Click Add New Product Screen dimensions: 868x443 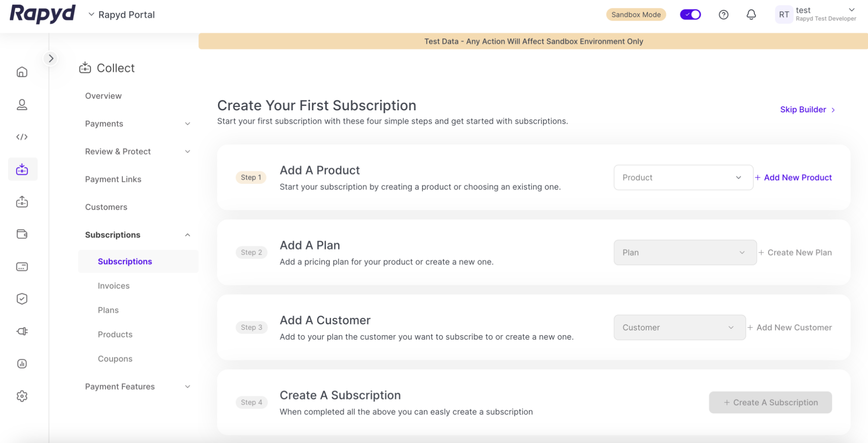(x=797, y=177)
